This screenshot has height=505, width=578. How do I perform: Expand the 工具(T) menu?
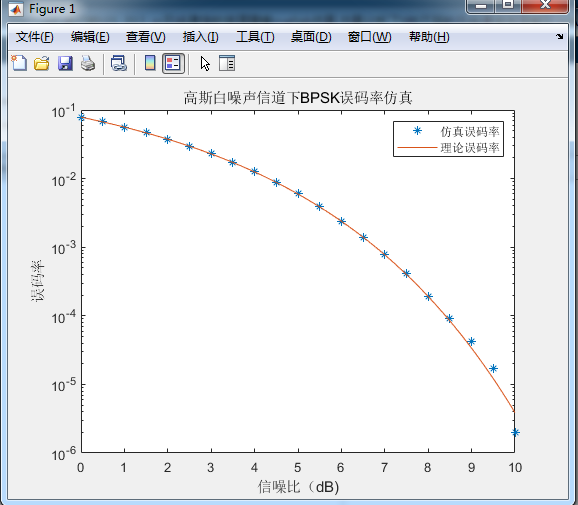click(x=255, y=37)
